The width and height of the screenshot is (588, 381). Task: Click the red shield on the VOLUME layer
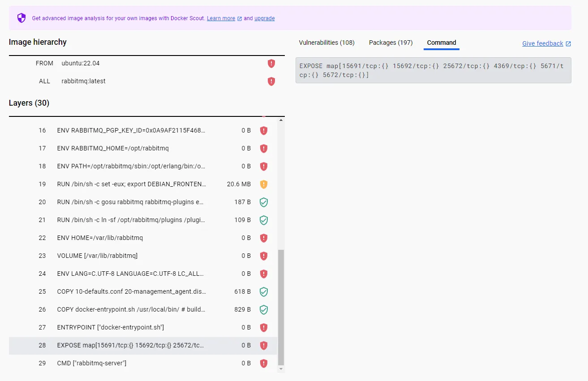click(x=263, y=256)
